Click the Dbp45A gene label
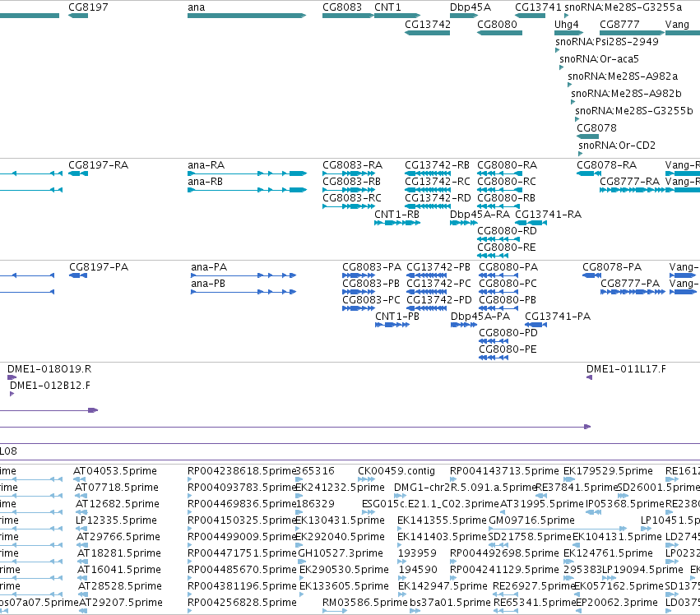The image size is (700, 615). pyautogui.click(x=470, y=7)
